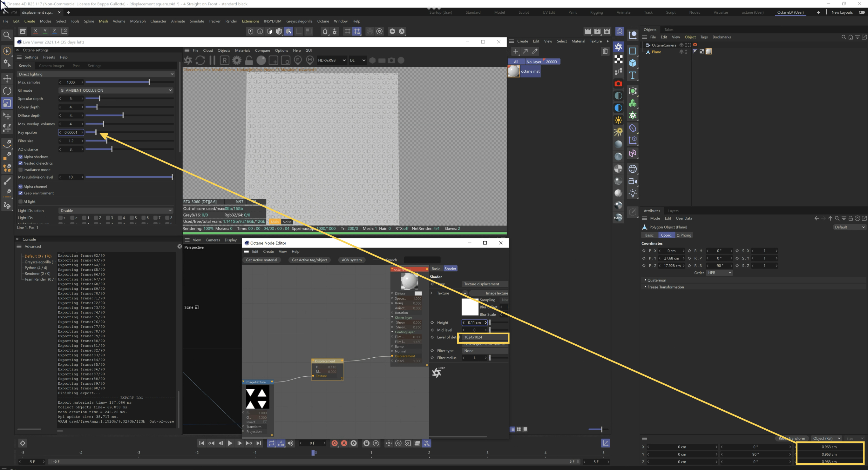Open the HDR/sRGB dropdown

[332, 60]
